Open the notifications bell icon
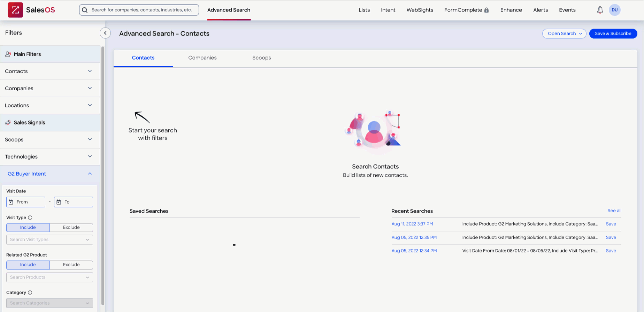This screenshot has height=312, width=644. coord(600,10)
